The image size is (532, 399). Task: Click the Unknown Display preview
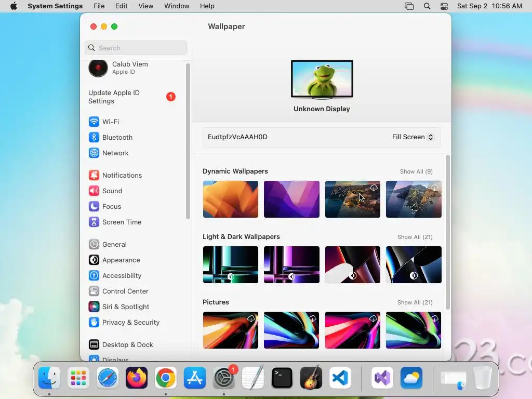click(322, 79)
